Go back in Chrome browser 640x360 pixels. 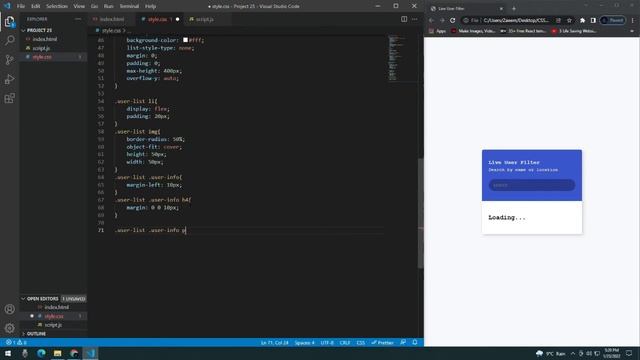coord(431,20)
